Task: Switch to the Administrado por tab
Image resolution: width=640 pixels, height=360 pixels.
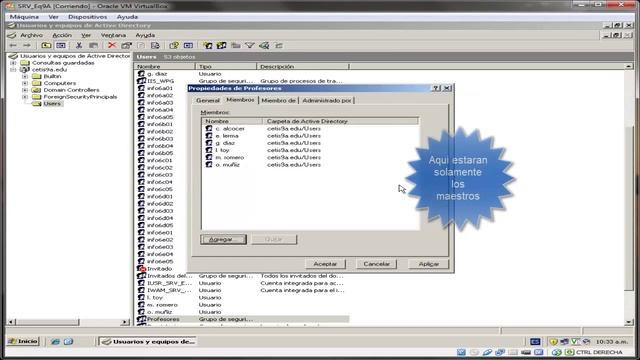Action: (x=327, y=100)
